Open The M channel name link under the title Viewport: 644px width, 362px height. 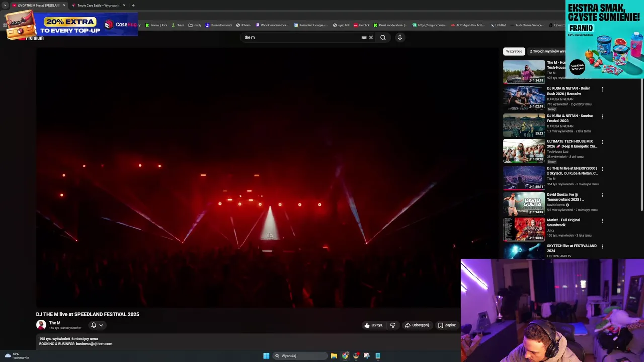55,323
